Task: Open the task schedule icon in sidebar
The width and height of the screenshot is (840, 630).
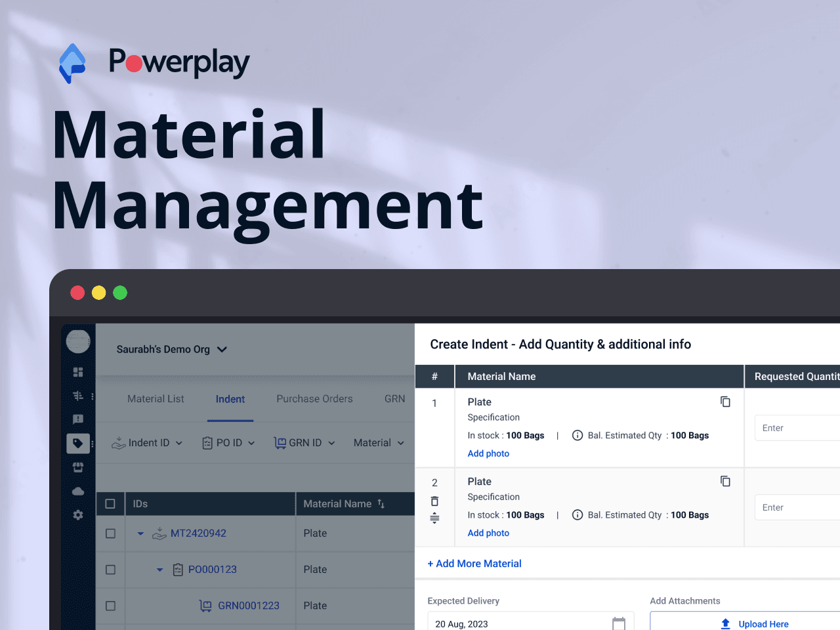Action: tap(78, 396)
